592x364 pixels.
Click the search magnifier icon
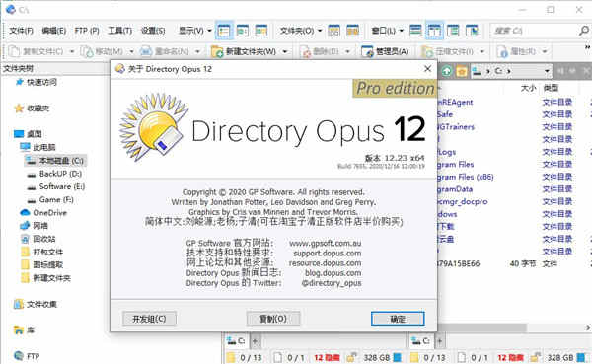pyautogui.click(x=584, y=31)
